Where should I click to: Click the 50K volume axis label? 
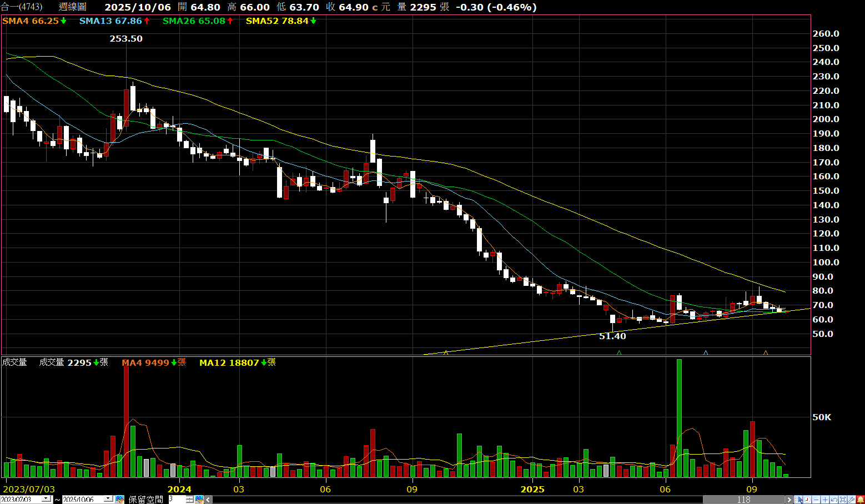(x=822, y=417)
